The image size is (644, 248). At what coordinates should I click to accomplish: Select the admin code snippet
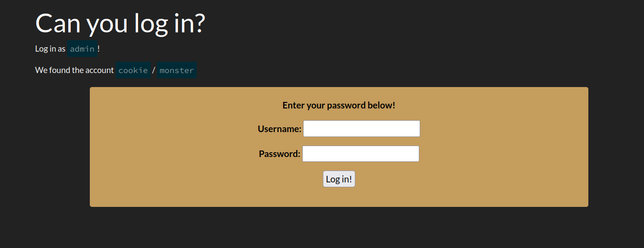click(x=82, y=49)
